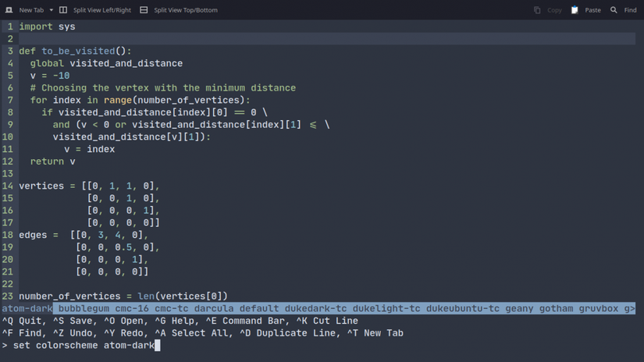644x362 pixels.
Task: Click the Split View Left/Right icon
Action: click(x=63, y=10)
